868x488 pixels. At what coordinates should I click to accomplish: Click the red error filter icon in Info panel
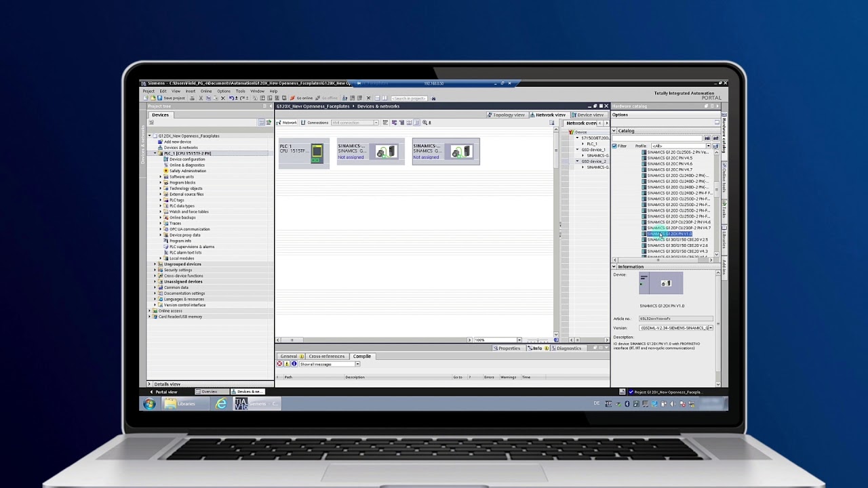(279, 364)
